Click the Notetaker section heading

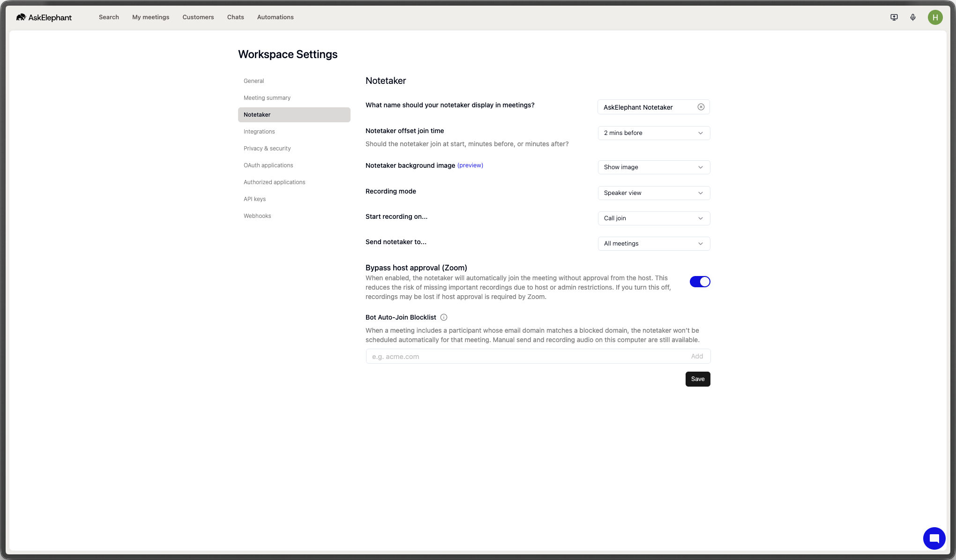click(x=386, y=81)
